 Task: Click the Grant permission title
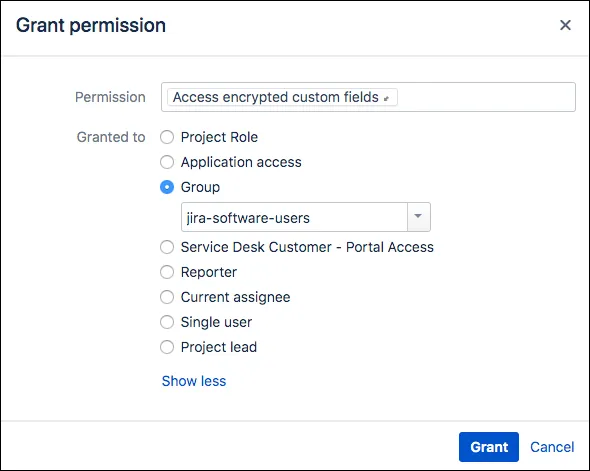coord(91,26)
